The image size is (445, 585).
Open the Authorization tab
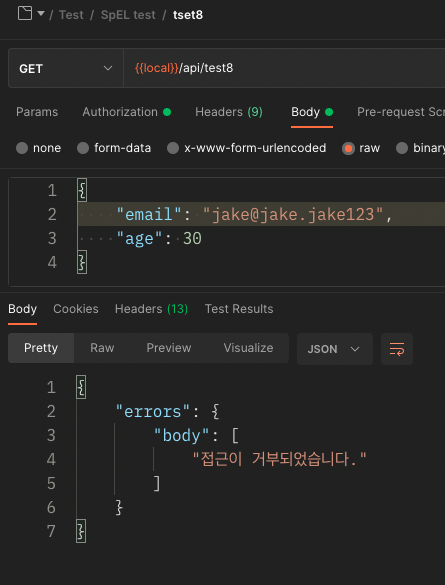[126, 112]
